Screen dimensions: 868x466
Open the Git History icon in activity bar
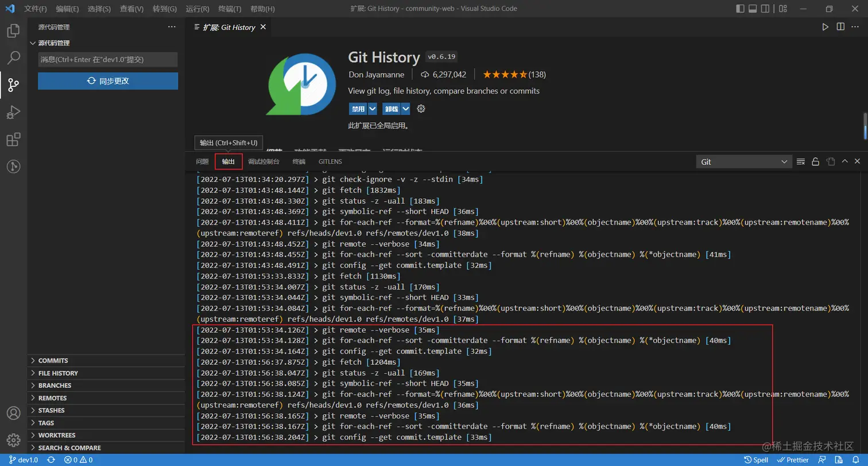(x=13, y=167)
